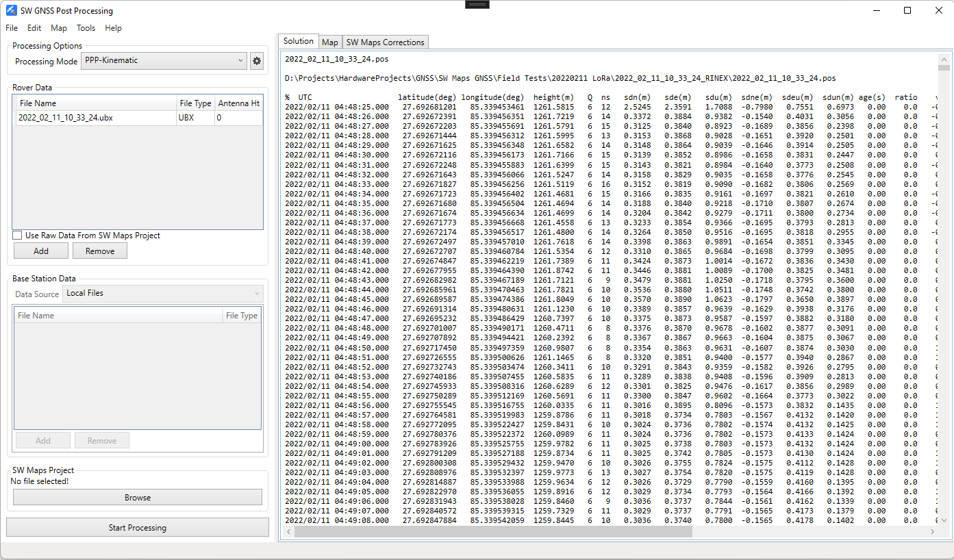Browse for SW Maps Project file
This screenshot has height=560, width=954.
pyautogui.click(x=138, y=498)
